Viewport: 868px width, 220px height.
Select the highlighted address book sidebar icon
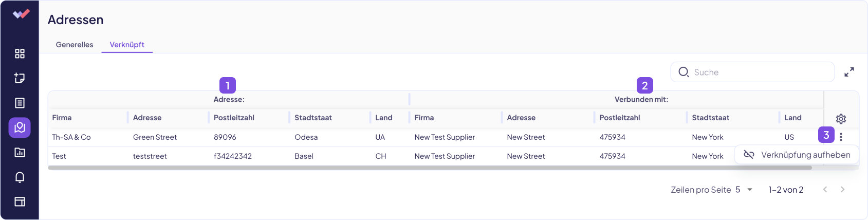pos(20,127)
